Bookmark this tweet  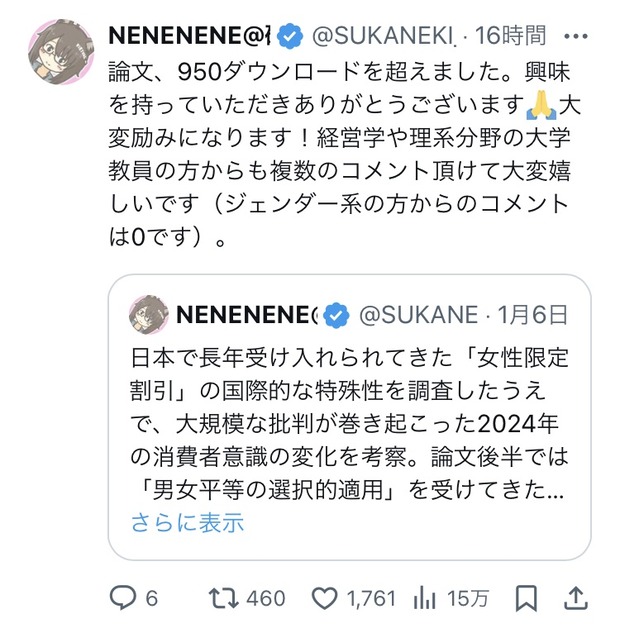click(x=526, y=598)
